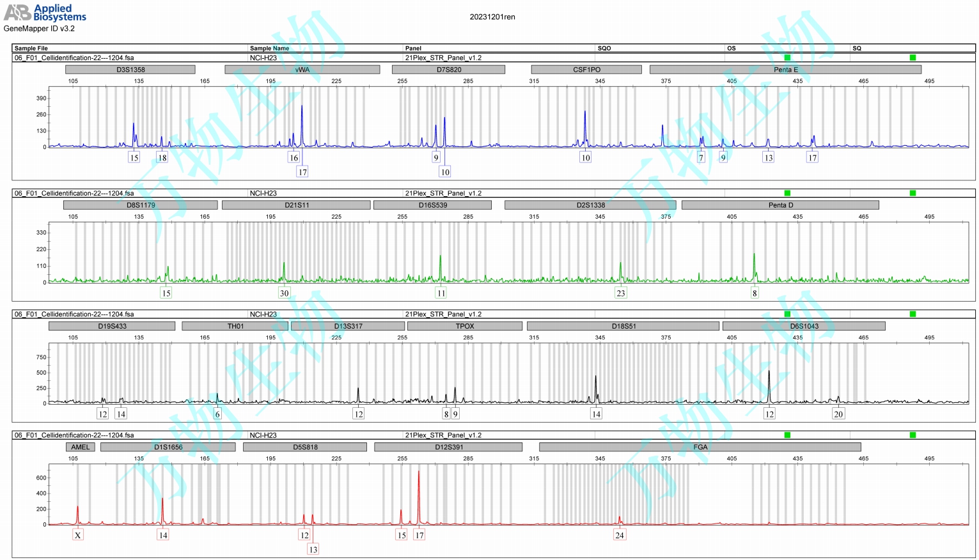The height and width of the screenshot is (560, 979).
Task: Select the Sample File column header
Action: coord(31,48)
